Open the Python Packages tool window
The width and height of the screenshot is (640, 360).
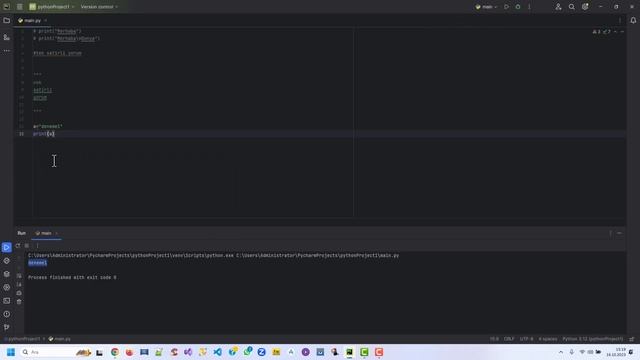click(x=7, y=274)
